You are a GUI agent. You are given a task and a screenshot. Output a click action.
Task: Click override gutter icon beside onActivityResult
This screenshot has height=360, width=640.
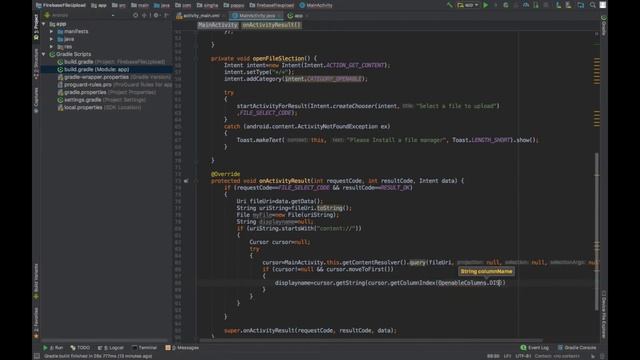pyautogui.click(x=186, y=181)
